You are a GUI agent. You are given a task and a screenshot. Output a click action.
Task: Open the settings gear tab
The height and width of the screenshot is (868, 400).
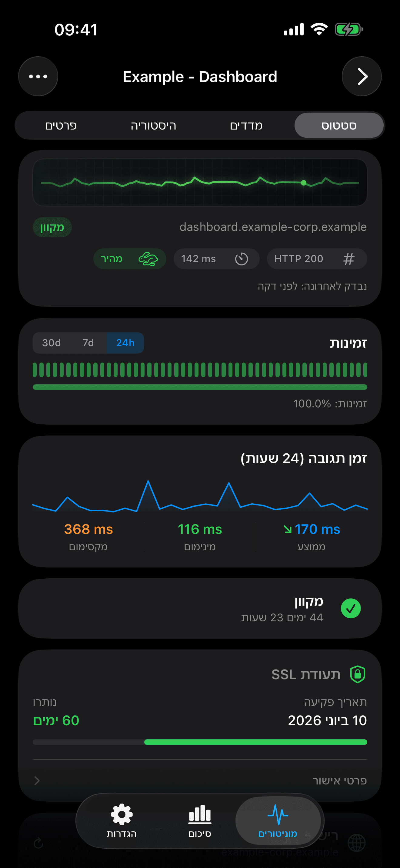point(122,820)
